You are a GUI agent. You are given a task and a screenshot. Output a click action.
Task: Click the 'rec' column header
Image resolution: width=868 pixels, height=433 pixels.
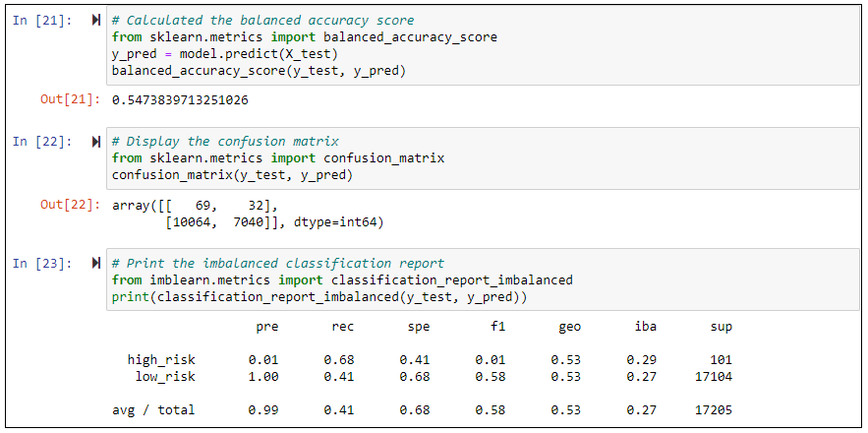[x=343, y=327]
